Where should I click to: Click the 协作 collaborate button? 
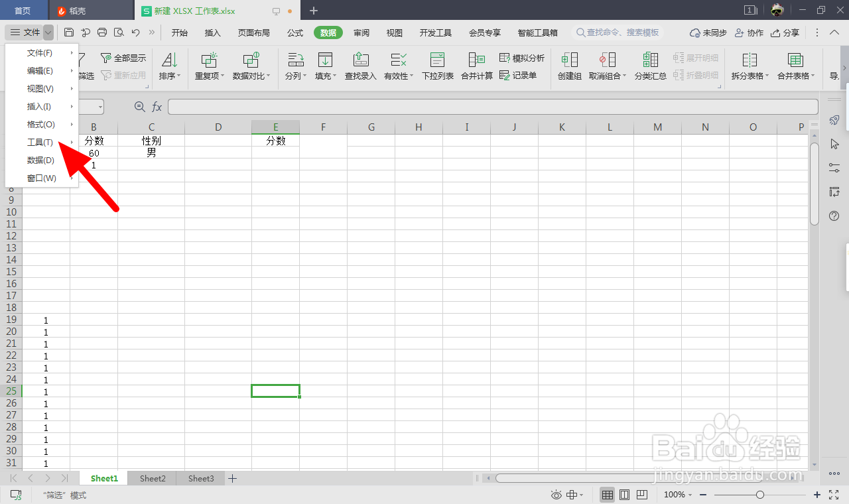(749, 32)
